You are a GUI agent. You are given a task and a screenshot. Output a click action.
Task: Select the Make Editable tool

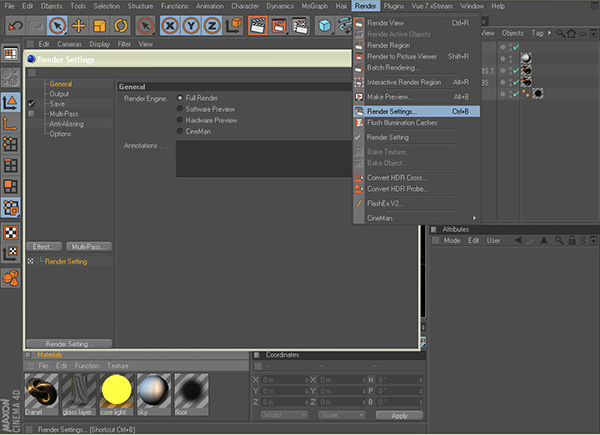(x=11, y=77)
